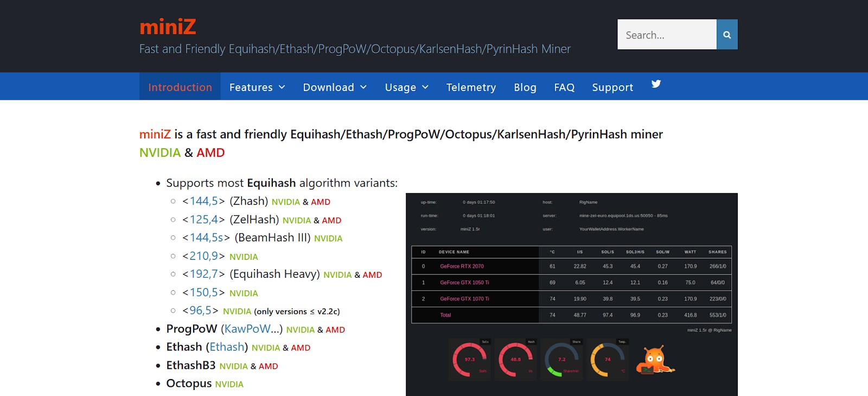Open the Introduction menu item

180,87
